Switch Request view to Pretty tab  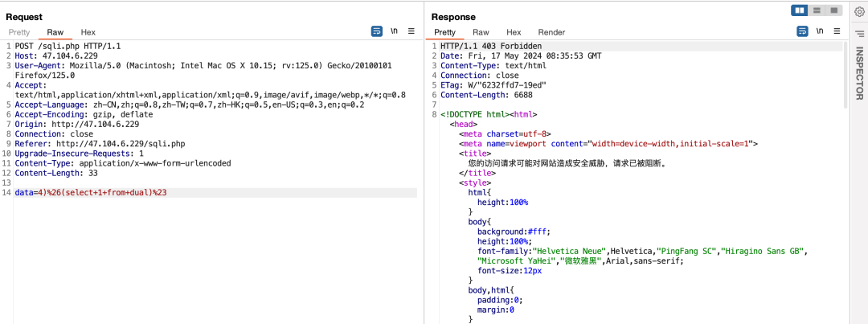[x=19, y=32]
